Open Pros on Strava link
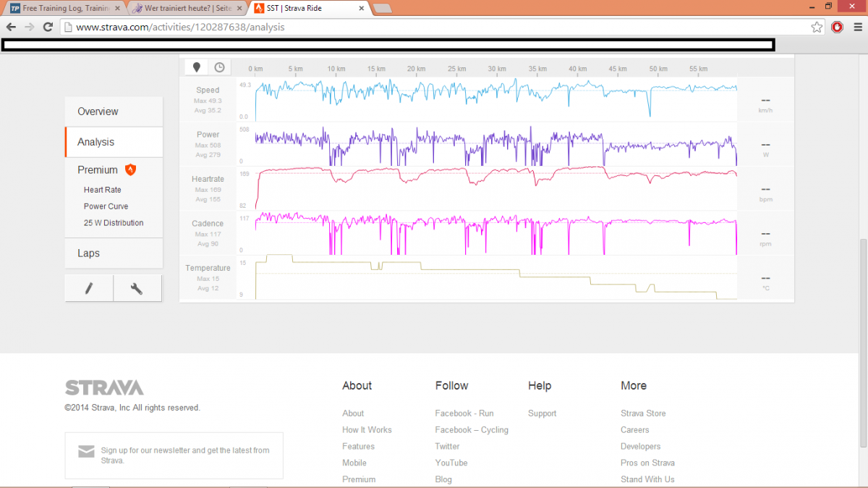868x488 pixels. (647, 463)
